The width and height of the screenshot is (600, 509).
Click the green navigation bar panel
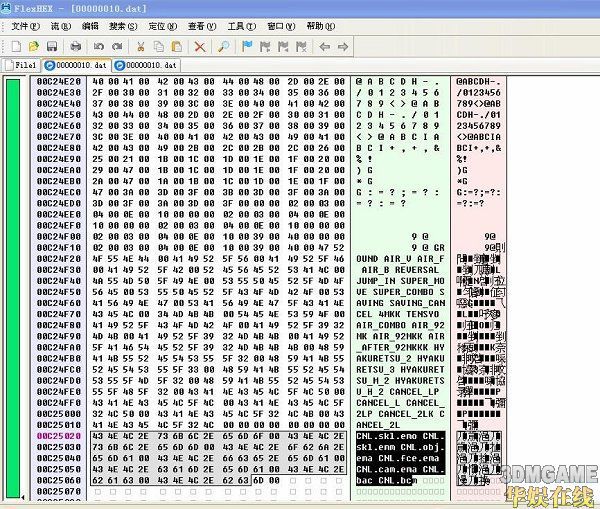coord(13,288)
